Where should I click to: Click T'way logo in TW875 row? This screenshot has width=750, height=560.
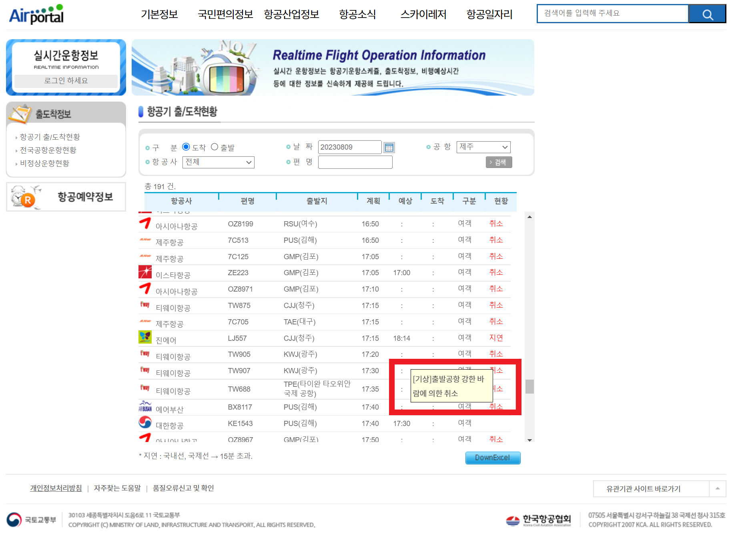click(x=145, y=305)
